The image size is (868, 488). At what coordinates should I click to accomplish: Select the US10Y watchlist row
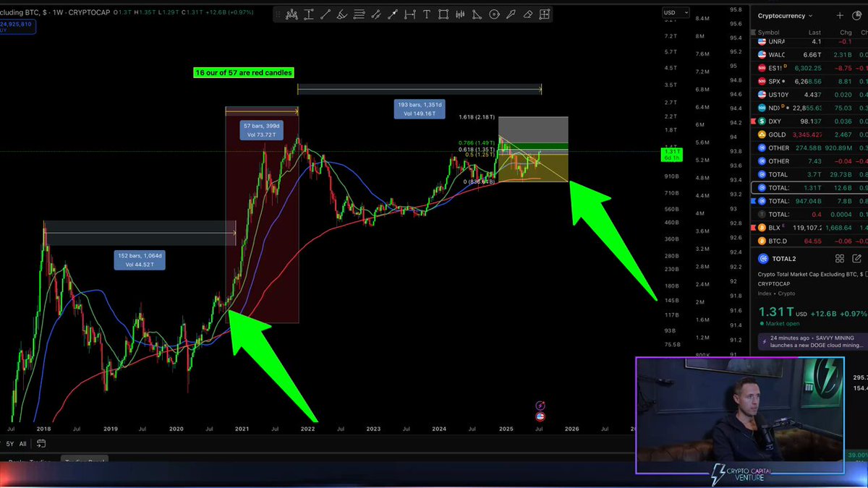809,95
